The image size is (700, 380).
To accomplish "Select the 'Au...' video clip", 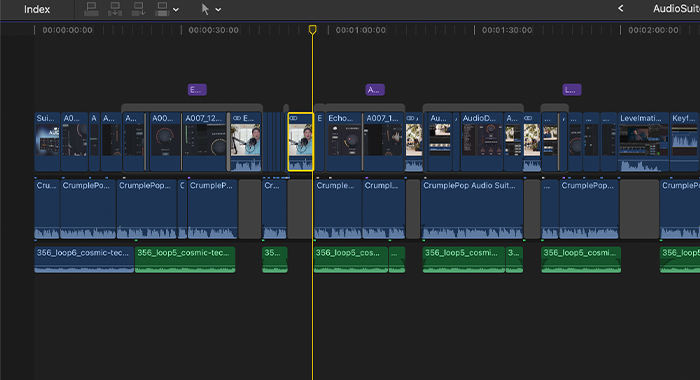I will coord(440,142).
